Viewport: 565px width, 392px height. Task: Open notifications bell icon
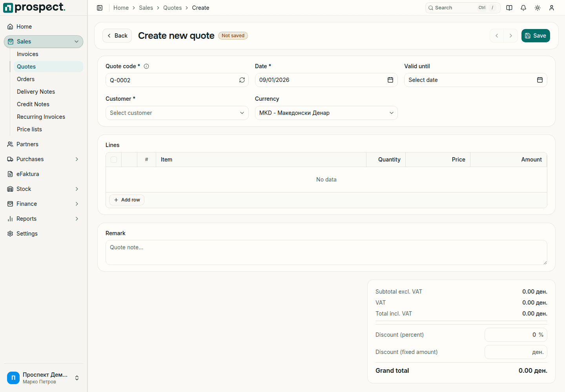coord(523,8)
